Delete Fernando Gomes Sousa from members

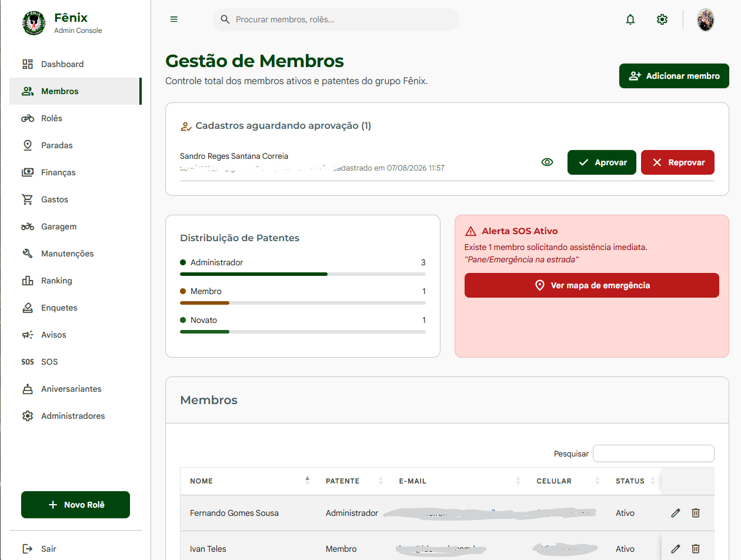click(696, 513)
